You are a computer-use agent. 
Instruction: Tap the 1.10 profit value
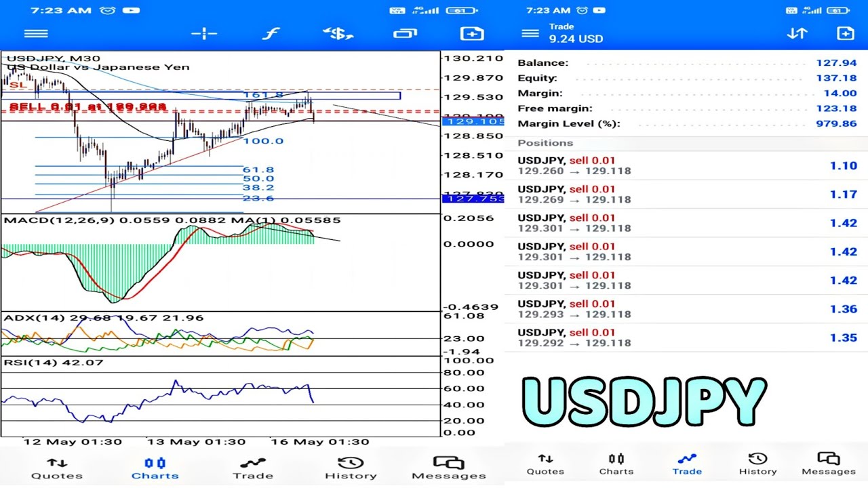(x=844, y=165)
